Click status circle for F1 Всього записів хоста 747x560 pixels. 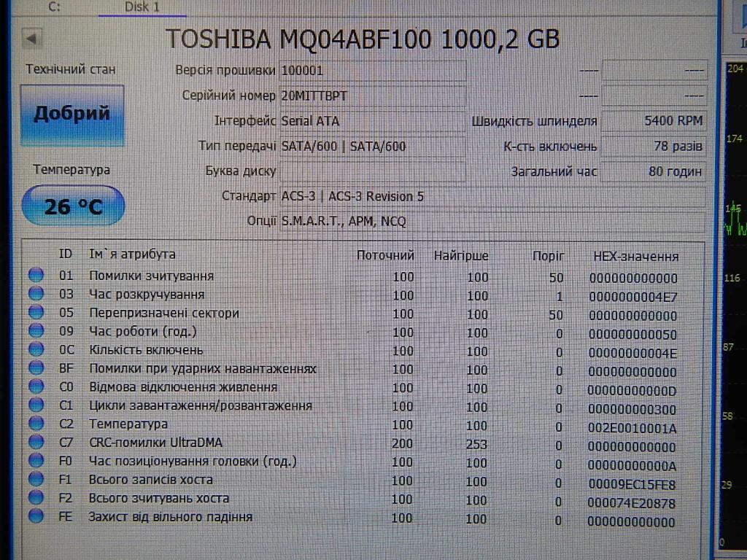(36, 479)
